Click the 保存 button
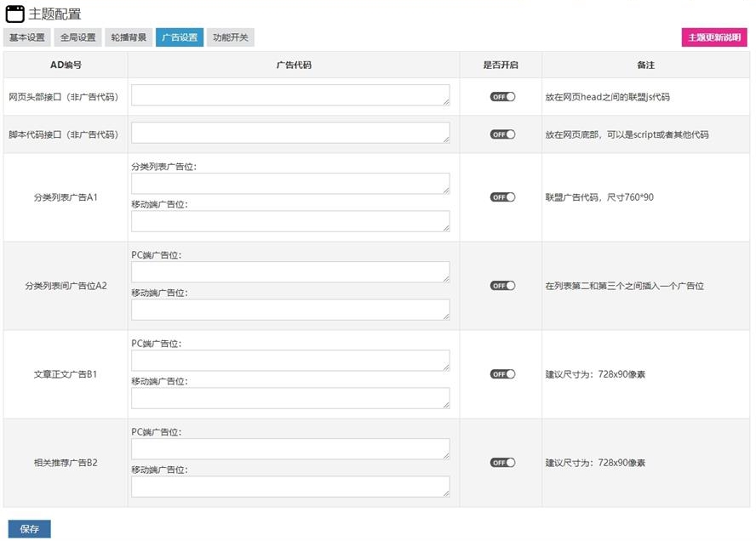Viewport: 756px width, 541px height. [30, 529]
